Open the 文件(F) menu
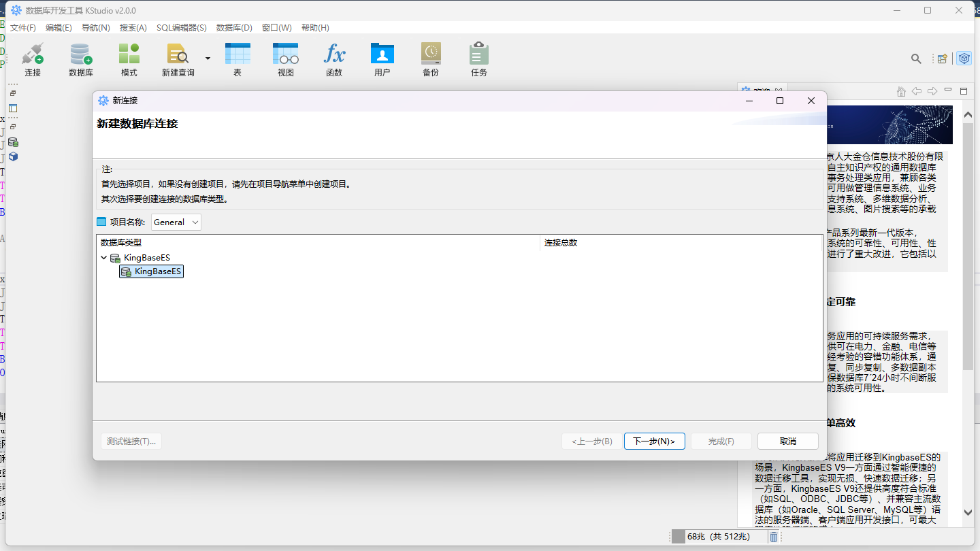The width and height of the screenshot is (980, 551). tap(23, 28)
